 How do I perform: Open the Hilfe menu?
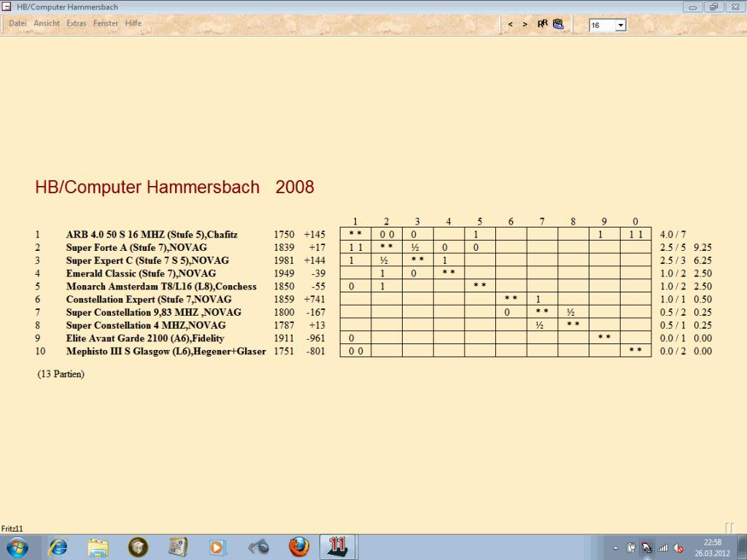(x=133, y=23)
